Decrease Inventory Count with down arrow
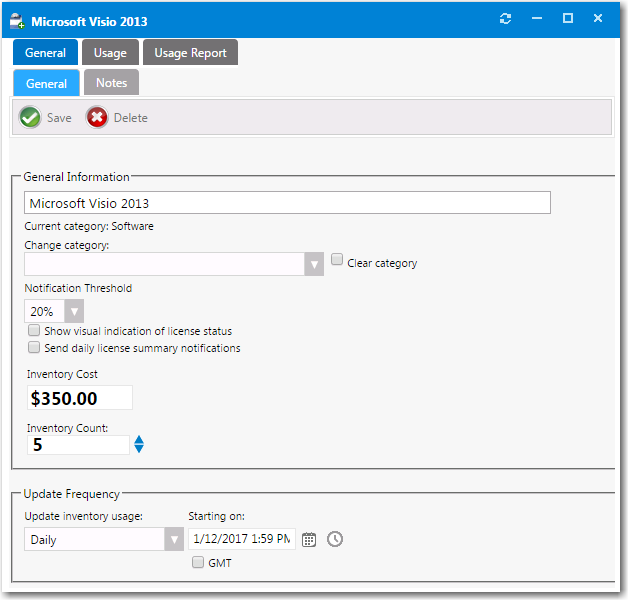Screen dimensions: 628x600 pos(139,450)
